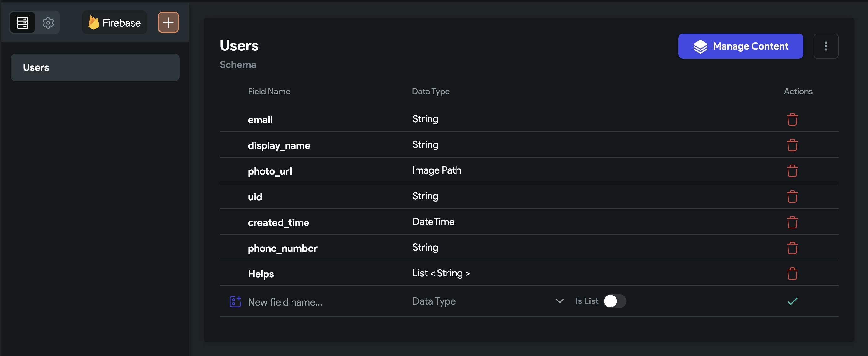Select the Users collection in sidebar
This screenshot has width=868, height=356.
click(x=95, y=67)
